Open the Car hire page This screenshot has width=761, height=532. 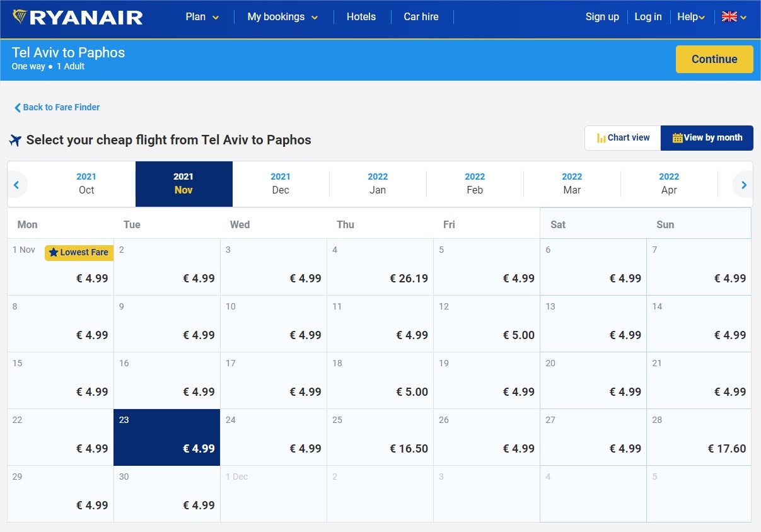(421, 17)
